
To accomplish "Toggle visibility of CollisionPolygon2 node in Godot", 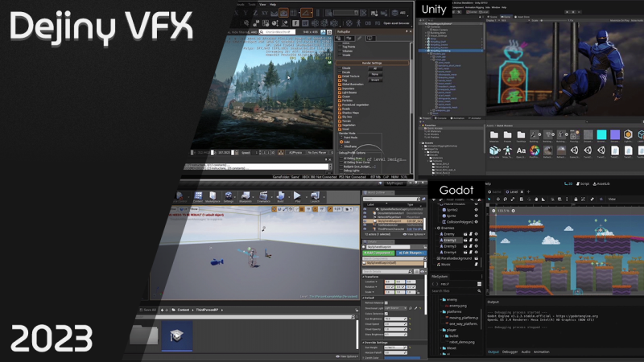I will click(x=477, y=222).
